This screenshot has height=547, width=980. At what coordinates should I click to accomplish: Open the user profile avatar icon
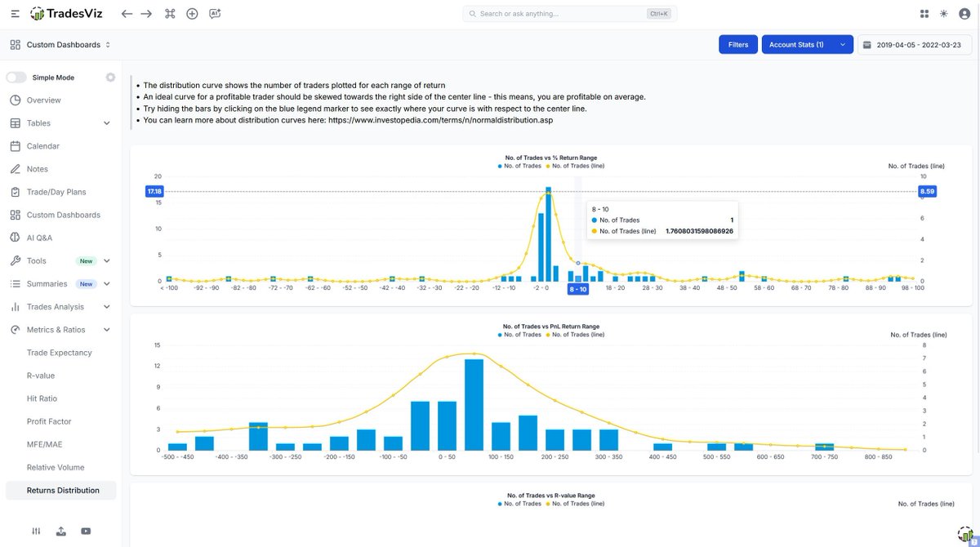click(x=964, y=14)
